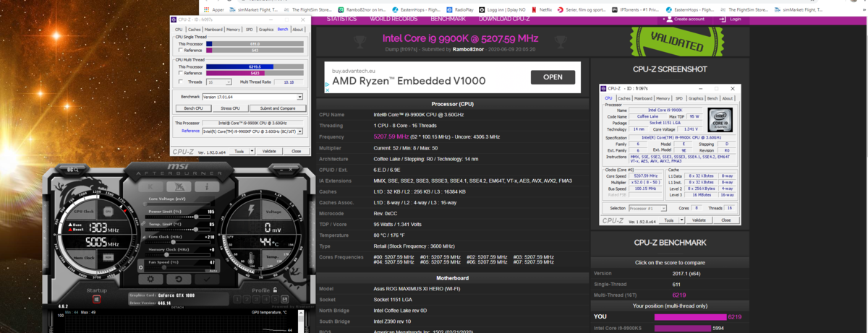Open STATISTICS page on CPU-Z site
This screenshot has width=868, height=333.
coord(343,19)
